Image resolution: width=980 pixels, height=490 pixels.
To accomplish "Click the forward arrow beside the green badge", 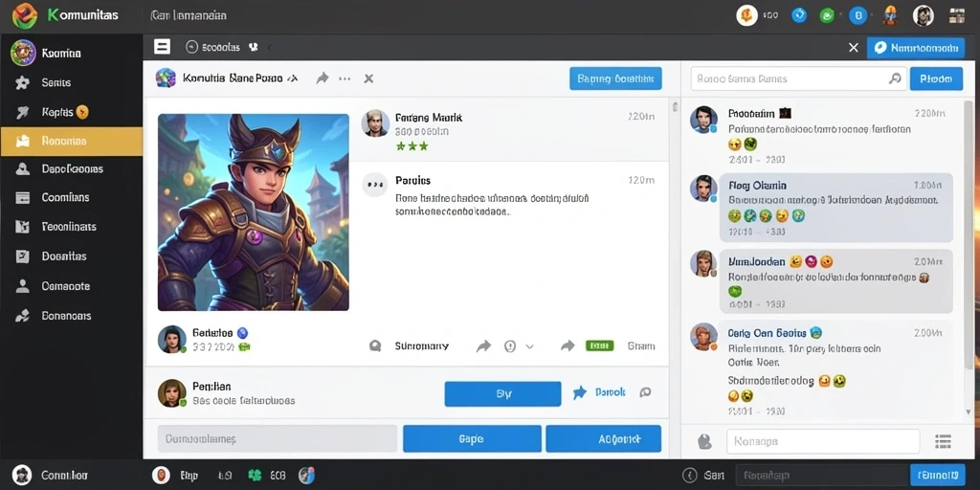I will 568,345.
